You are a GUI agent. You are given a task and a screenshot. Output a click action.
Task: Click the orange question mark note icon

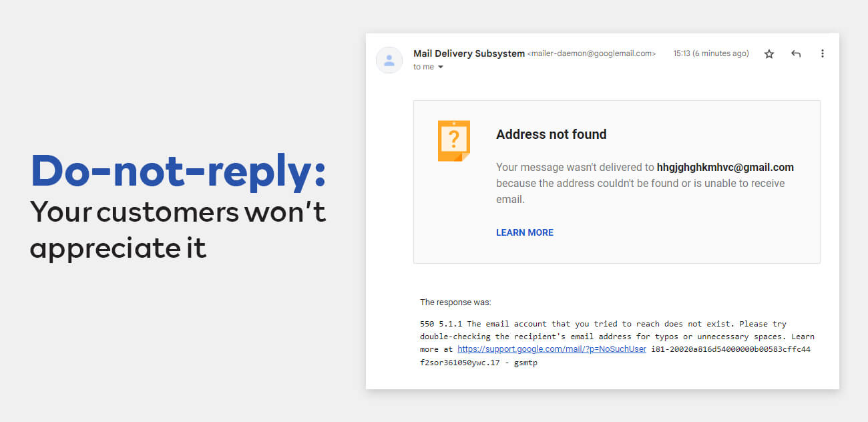tap(454, 141)
